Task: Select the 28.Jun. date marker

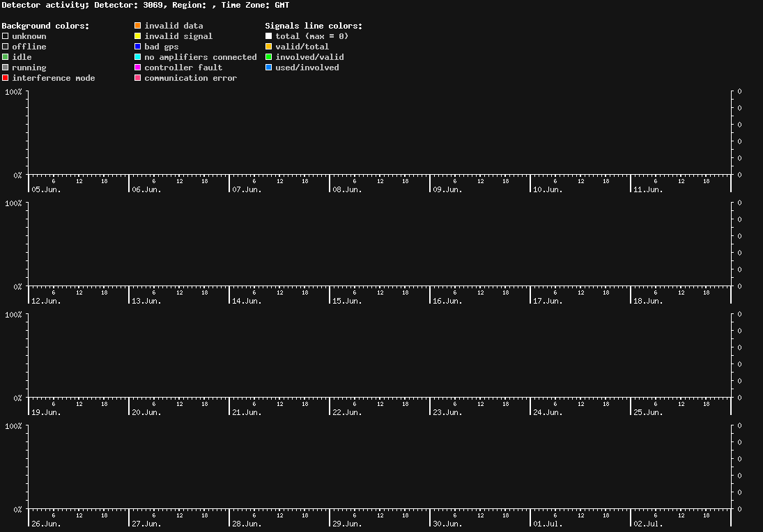Action: coord(247,524)
